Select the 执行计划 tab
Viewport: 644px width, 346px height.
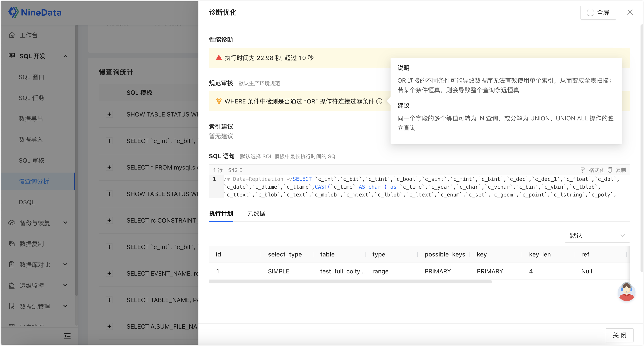point(221,214)
